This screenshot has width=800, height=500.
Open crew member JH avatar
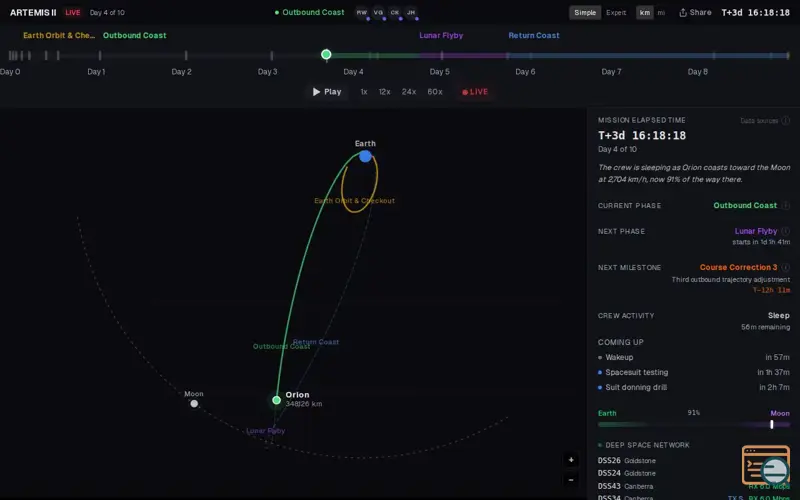point(411,13)
